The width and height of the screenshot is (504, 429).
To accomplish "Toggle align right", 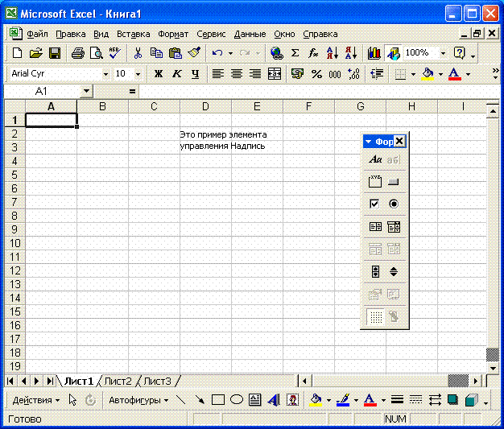I will tap(255, 74).
